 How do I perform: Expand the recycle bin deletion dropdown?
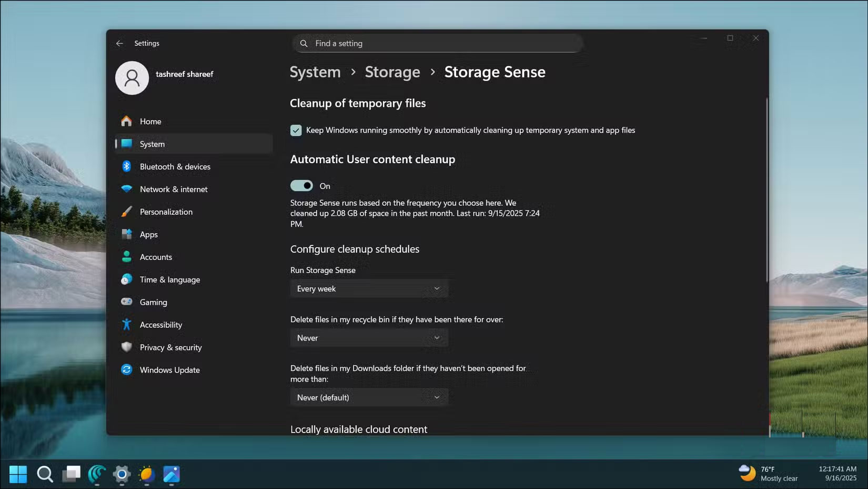coord(369,337)
